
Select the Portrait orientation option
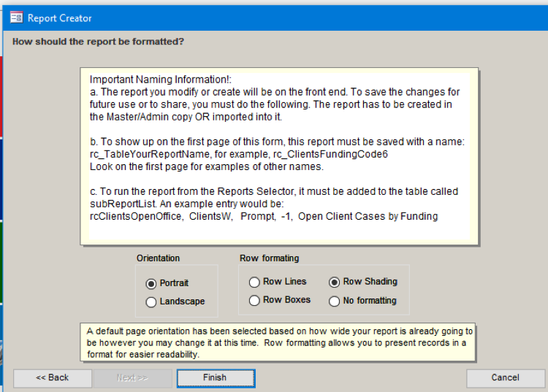click(x=151, y=283)
